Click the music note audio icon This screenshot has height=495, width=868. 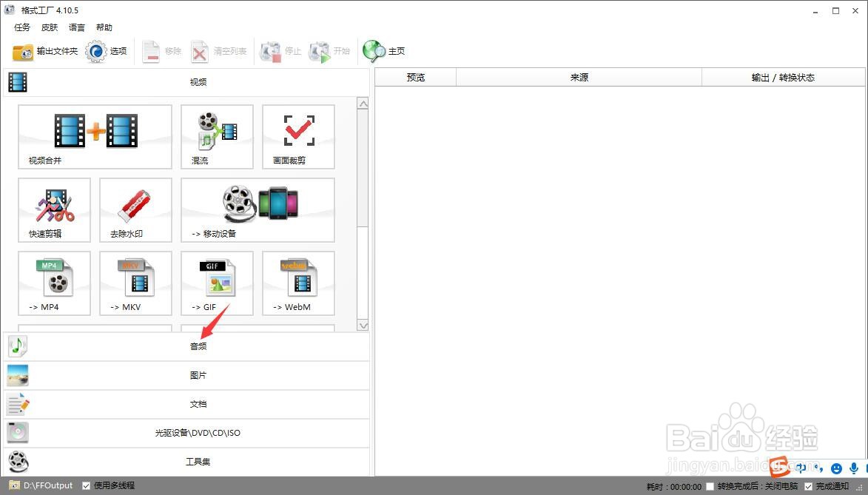click(18, 346)
